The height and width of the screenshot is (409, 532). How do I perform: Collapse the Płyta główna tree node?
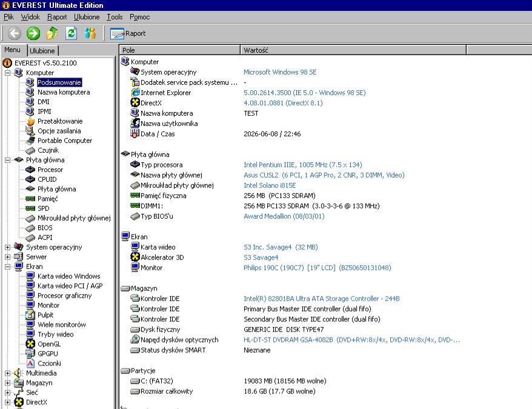[x=7, y=160]
